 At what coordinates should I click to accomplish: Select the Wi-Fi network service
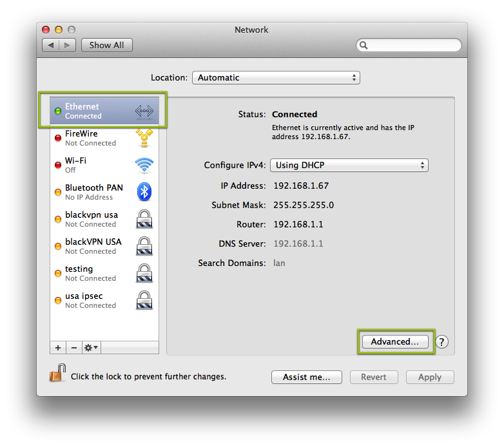click(104, 165)
